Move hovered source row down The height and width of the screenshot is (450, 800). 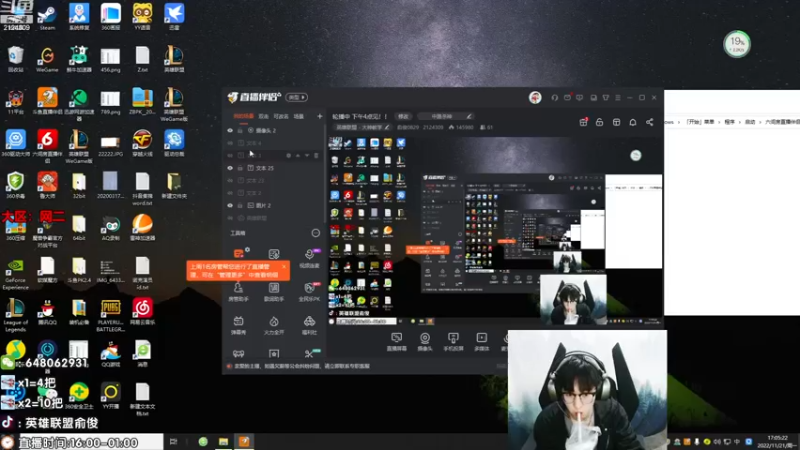click(x=307, y=156)
